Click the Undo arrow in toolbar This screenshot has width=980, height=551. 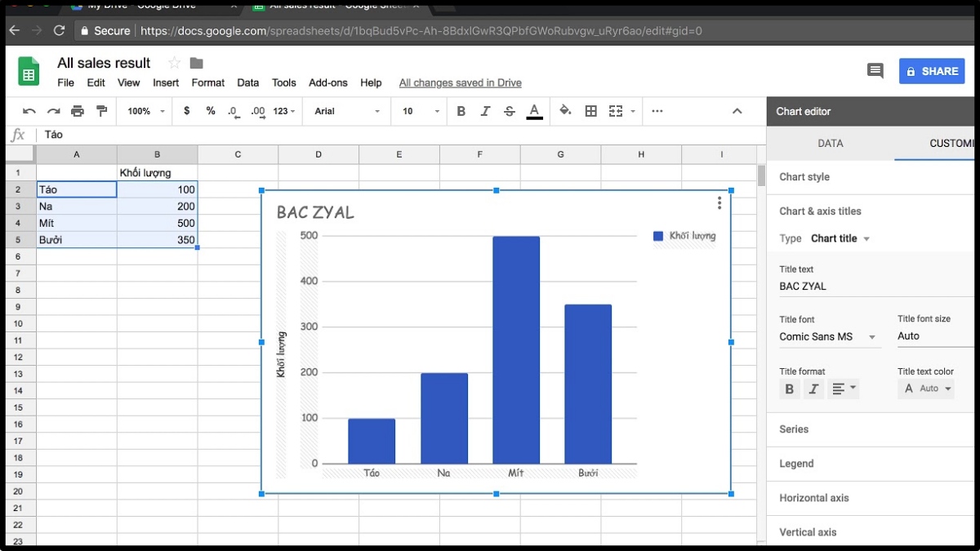tap(29, 111)
